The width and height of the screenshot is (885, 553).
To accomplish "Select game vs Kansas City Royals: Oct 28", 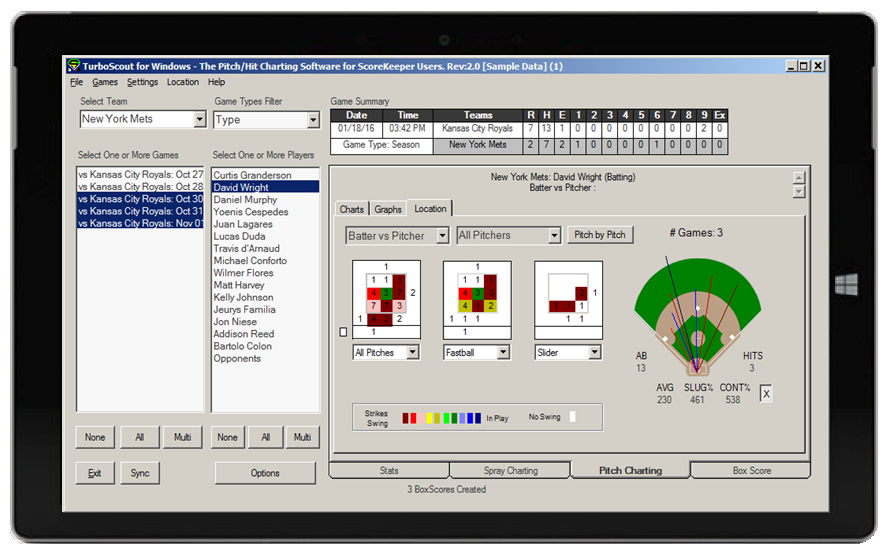I will point(140,187).
